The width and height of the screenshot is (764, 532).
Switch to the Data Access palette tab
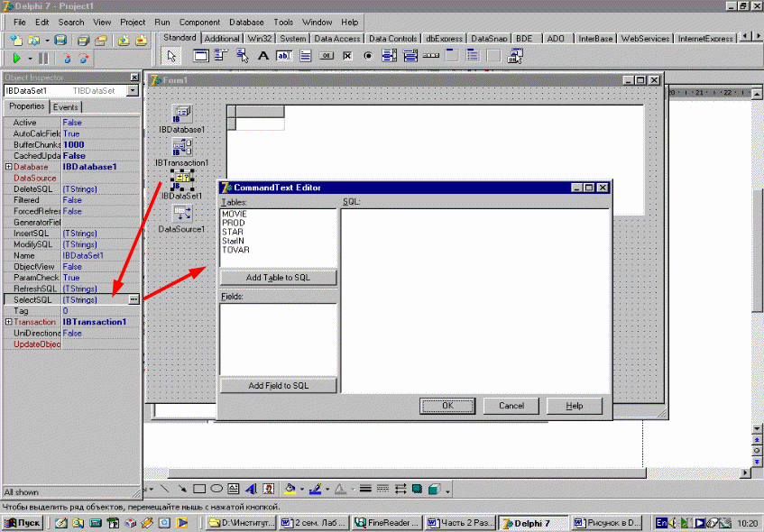click(337, 39)
